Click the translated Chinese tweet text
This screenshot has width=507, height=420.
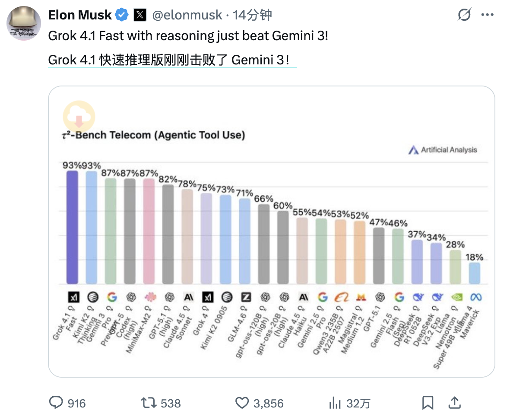pos(172,60)
